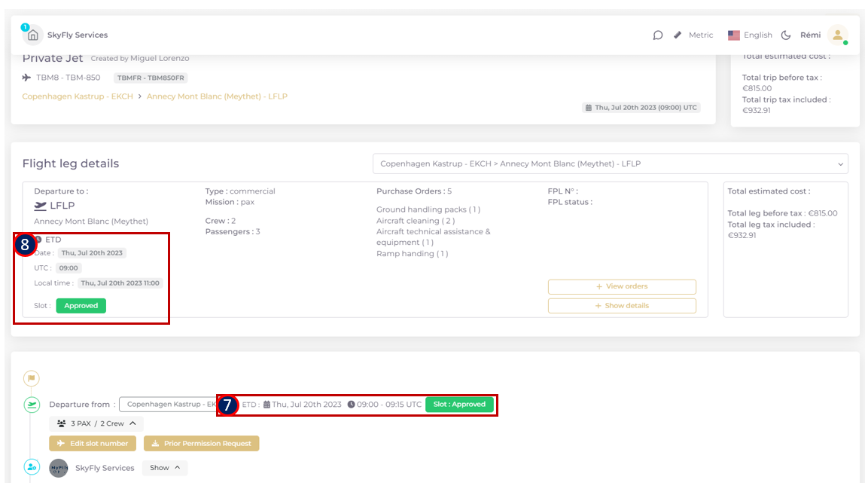Click local time tag Thu, Jul 20th 2023 11:00
Image resolution: width=868 pixels, height=489 pixels.
(x=120, y=283)
